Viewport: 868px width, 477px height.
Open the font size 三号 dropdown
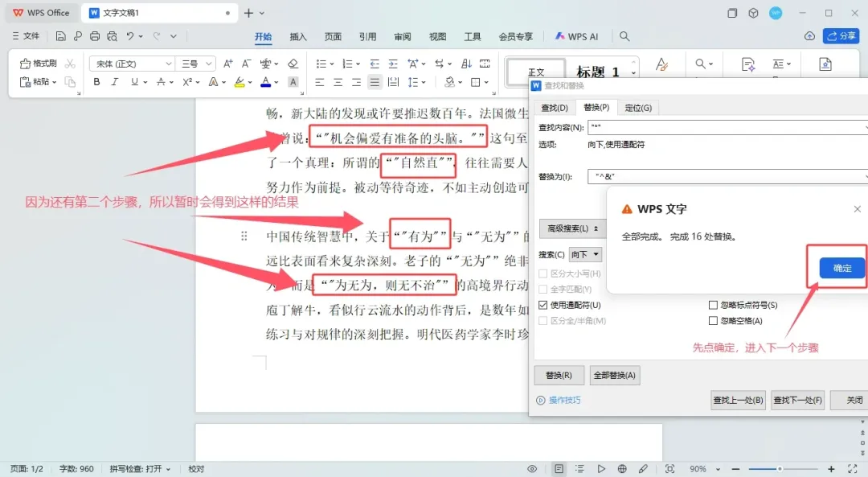[208, 64]
